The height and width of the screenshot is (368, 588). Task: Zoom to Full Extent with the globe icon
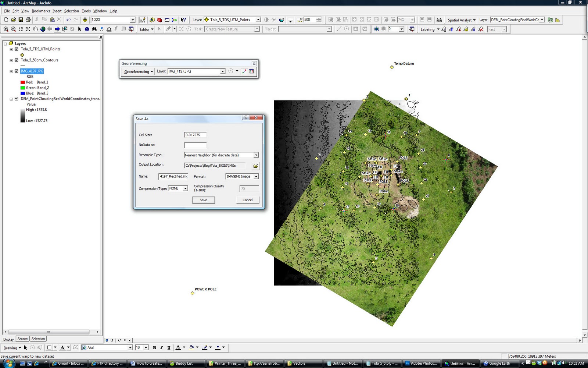43,30
